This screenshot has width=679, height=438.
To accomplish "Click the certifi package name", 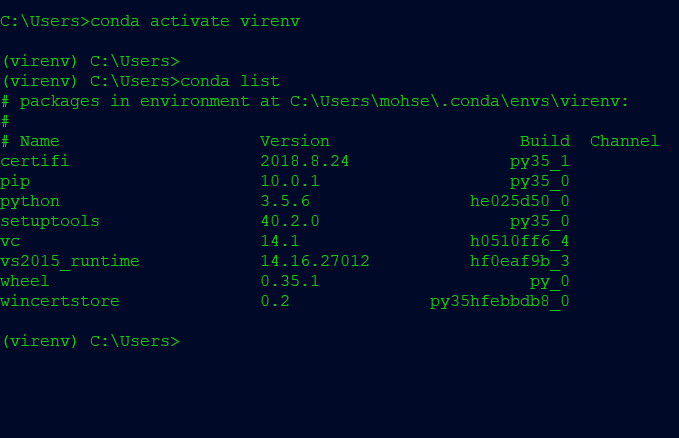I will point(35,161).
